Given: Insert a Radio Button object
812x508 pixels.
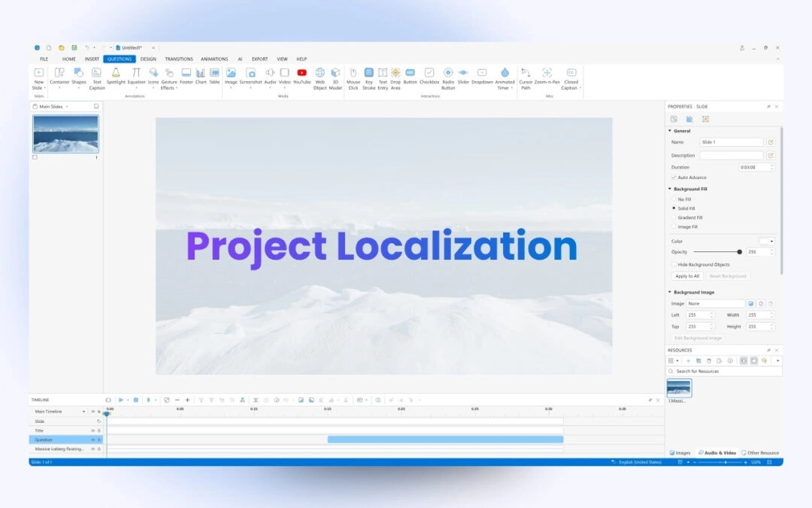Looking at the screenshot, I should click(x=448, y=79).
